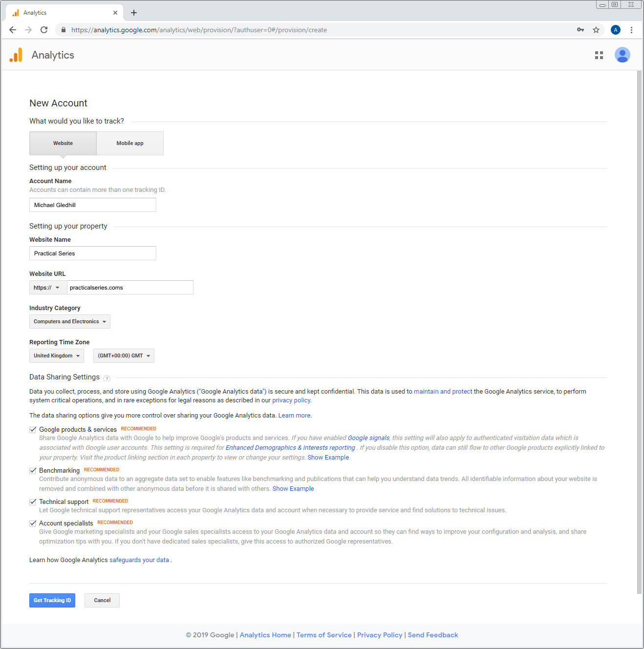Reload the page with refresh icon

[x=44, y=30]
